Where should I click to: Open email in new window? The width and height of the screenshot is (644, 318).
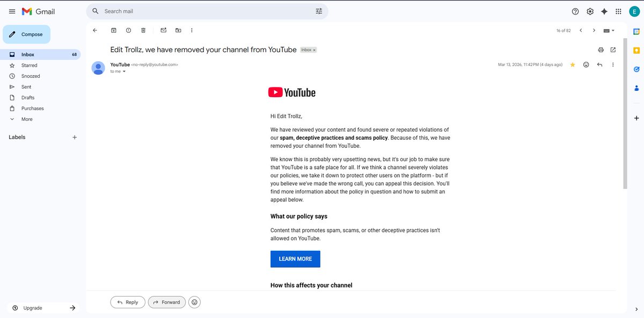(613, 50)
